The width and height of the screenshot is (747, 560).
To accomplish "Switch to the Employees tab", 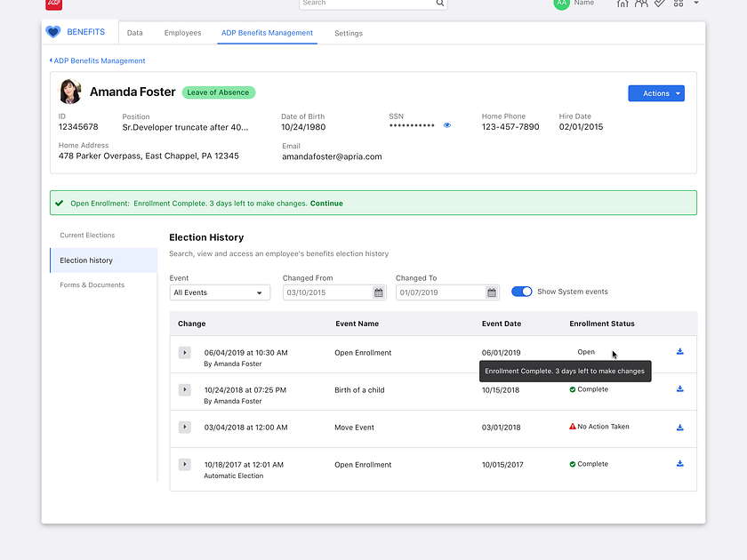I will click(182, 33).
